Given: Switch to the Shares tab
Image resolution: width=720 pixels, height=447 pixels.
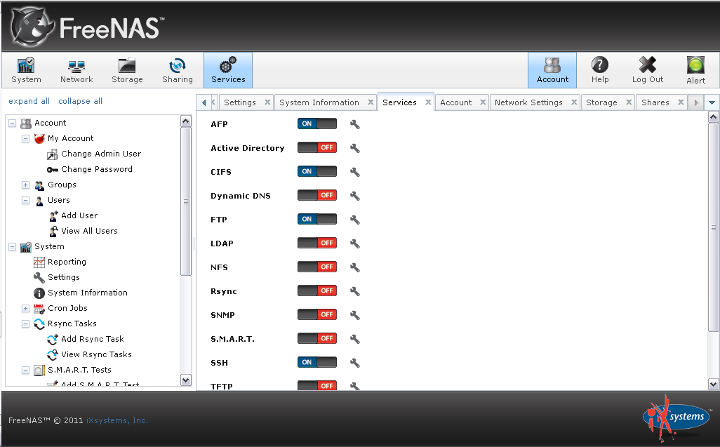Looking at the screenshot, I should point(655,102).
